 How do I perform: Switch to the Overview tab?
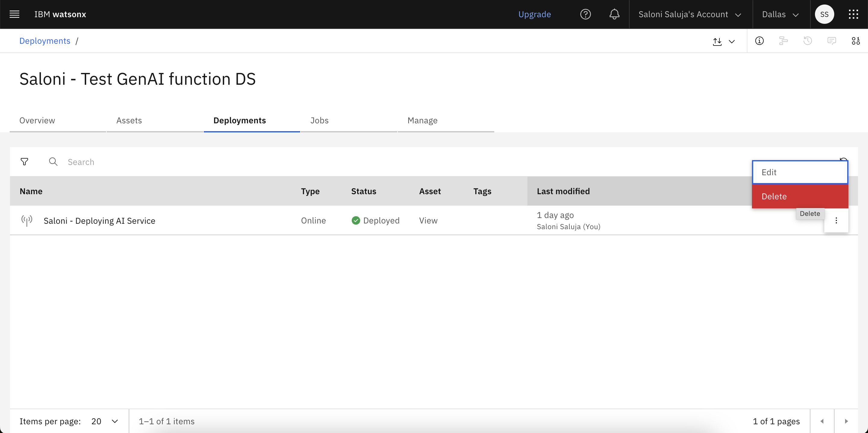click(x=37, y=120)
